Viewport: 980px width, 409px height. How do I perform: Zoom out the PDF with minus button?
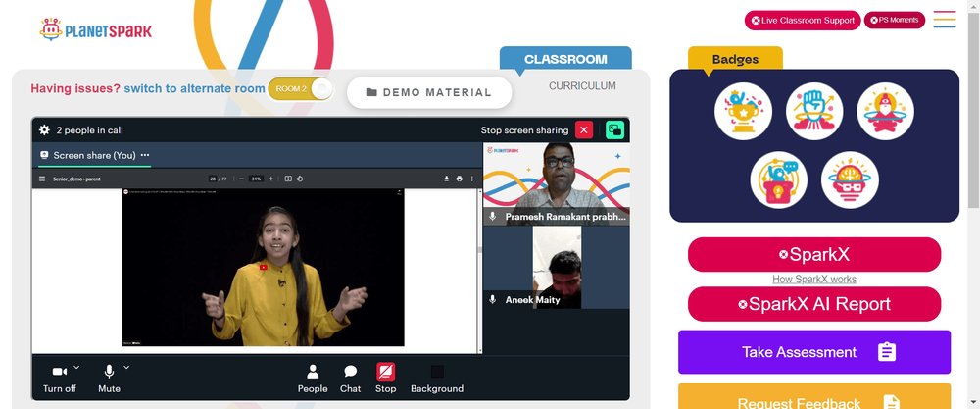[x=241, y=179]
